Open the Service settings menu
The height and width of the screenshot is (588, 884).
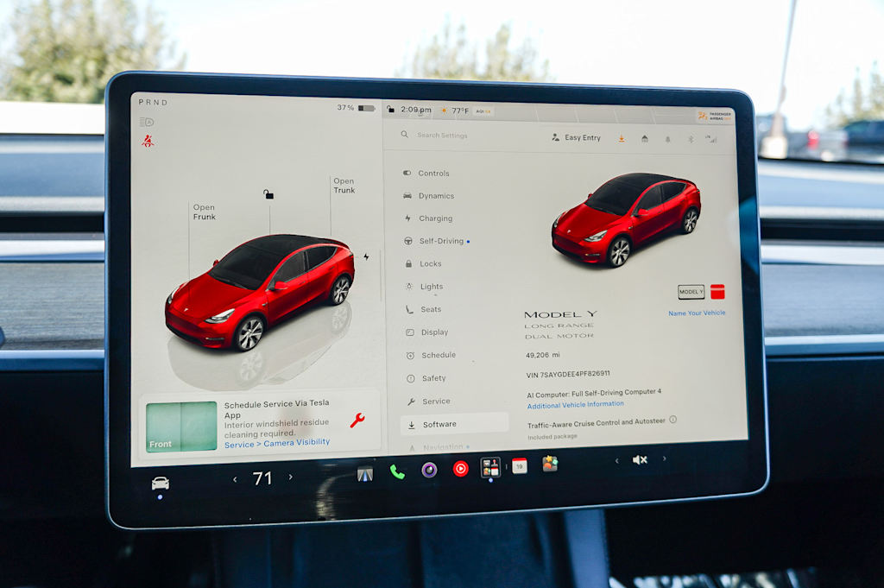tap(429, 401)
